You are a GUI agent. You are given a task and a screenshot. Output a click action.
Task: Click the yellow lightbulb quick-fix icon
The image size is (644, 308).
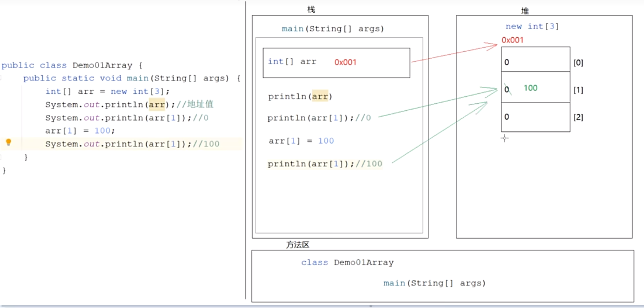pyautogui.click(x=9, y=142)
